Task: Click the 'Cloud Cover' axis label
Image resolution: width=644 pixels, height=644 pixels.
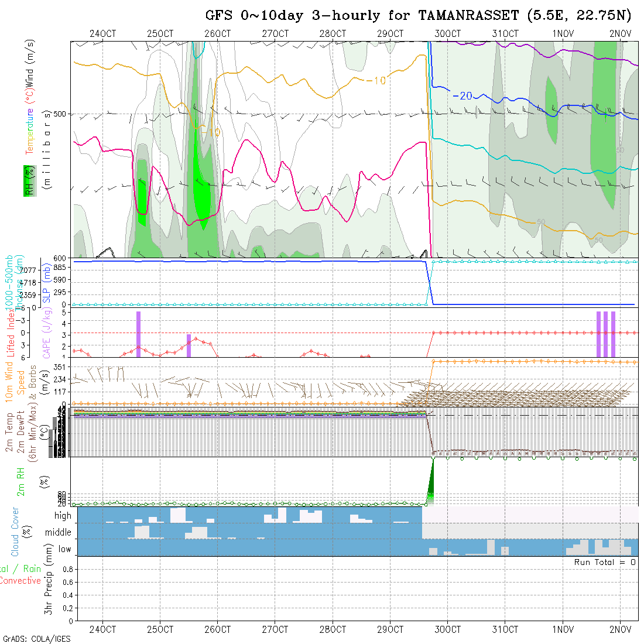Action: tap(15, 532)
